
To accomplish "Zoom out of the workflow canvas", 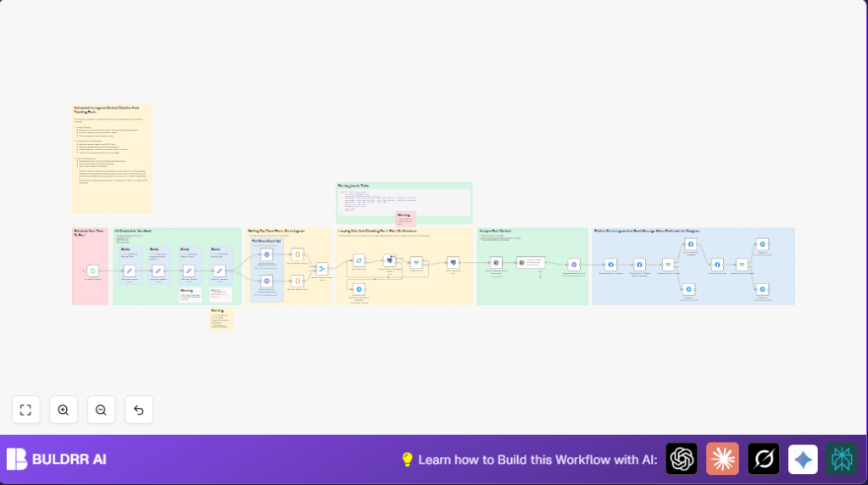I will click(101, 410).
